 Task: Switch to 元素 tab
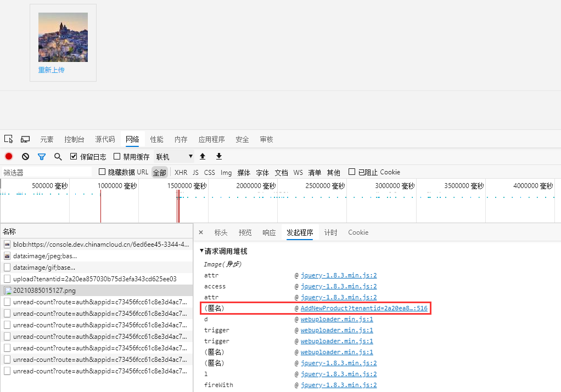(x=47, y=139)
